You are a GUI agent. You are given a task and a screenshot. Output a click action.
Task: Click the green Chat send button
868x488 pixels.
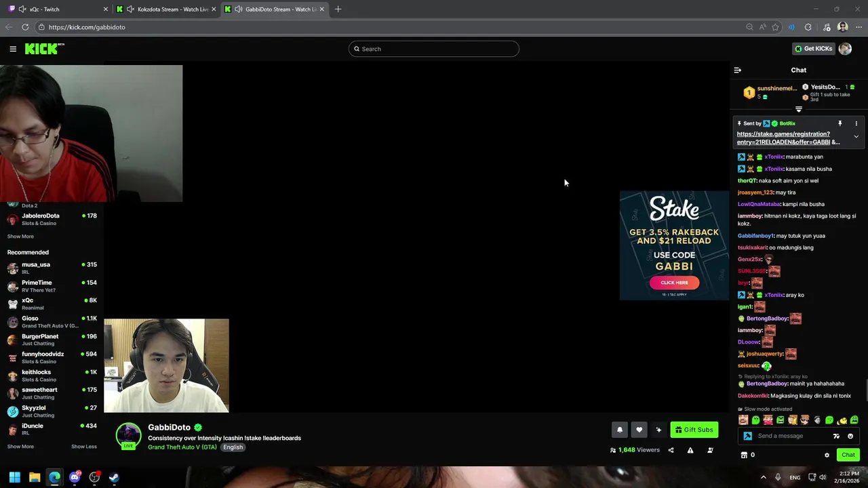click(x=848, y=455)
